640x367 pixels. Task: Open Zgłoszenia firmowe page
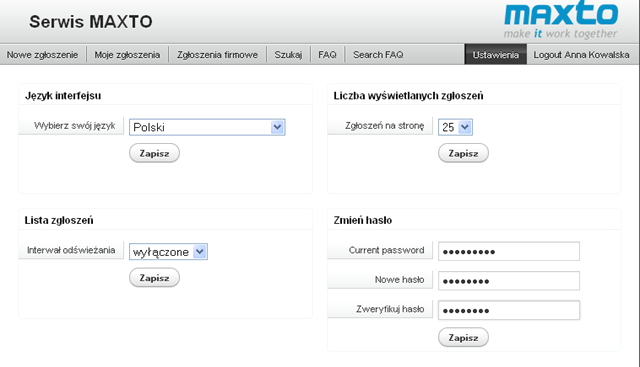click(217, 55)
